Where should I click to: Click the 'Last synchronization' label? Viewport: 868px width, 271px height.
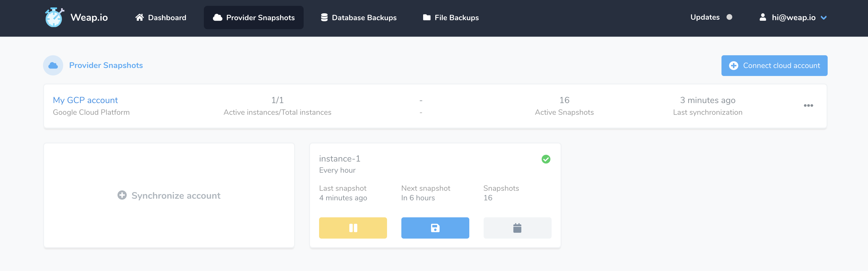coord(708,112)
